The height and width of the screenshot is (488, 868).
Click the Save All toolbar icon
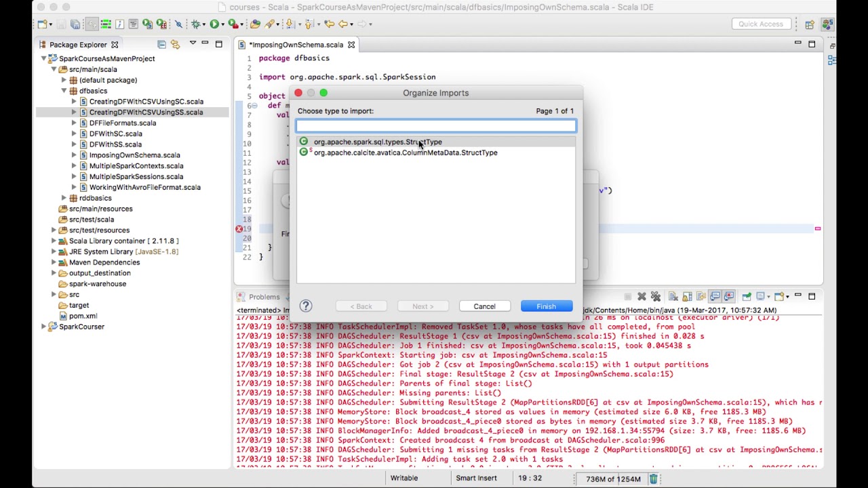pyautogui.click(x=75, y=24)
